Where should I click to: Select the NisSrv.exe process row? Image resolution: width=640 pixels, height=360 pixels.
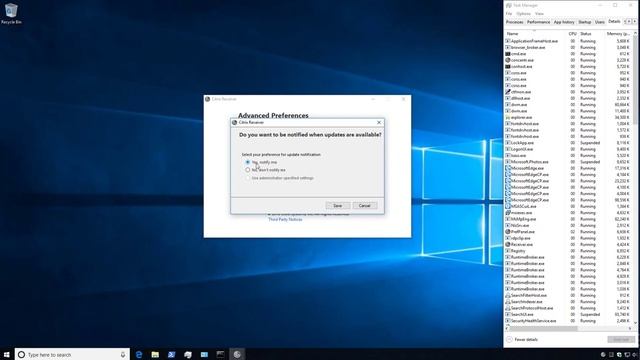[568, 225]
